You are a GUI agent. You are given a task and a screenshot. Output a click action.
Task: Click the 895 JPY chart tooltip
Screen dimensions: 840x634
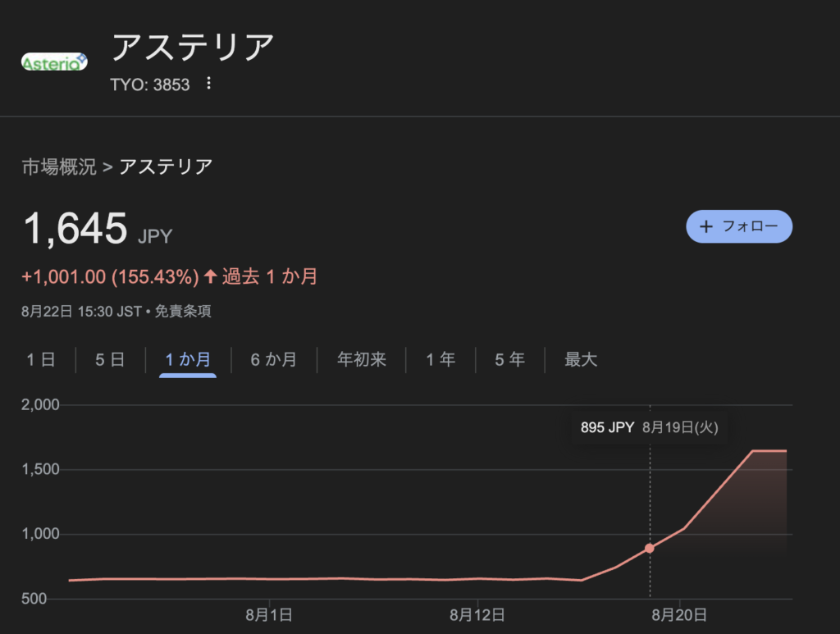(x=650, y=427)
